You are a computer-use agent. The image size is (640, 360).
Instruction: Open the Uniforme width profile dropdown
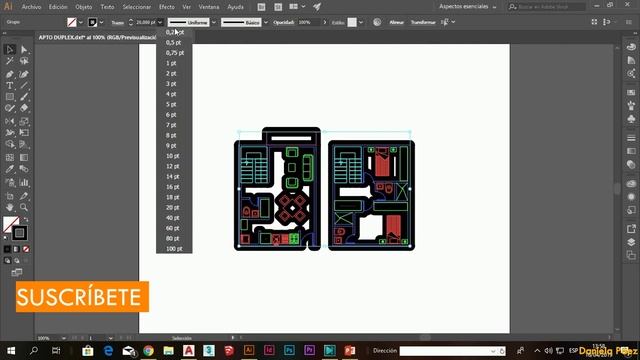click(x=214, y=22)
